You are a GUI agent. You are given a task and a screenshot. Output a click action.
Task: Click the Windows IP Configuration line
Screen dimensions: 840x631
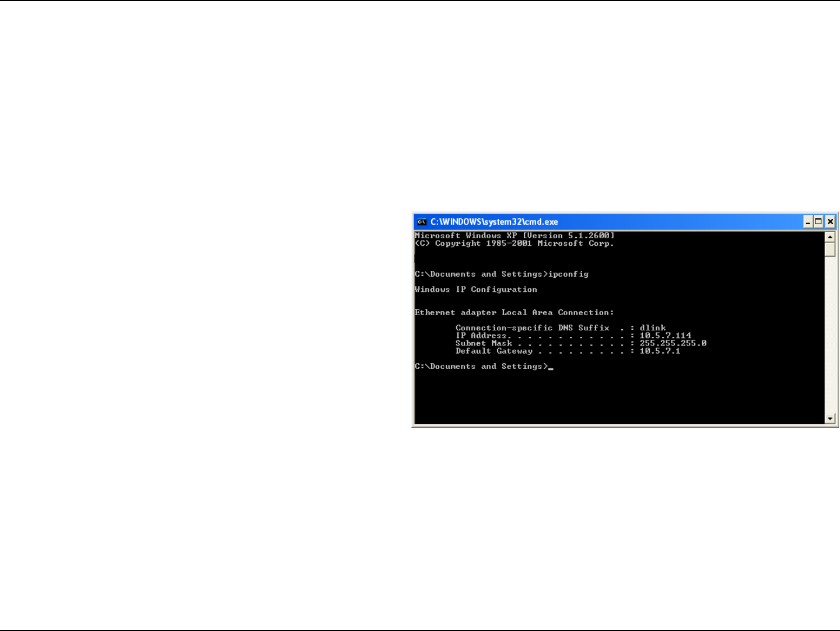(476, 290)
